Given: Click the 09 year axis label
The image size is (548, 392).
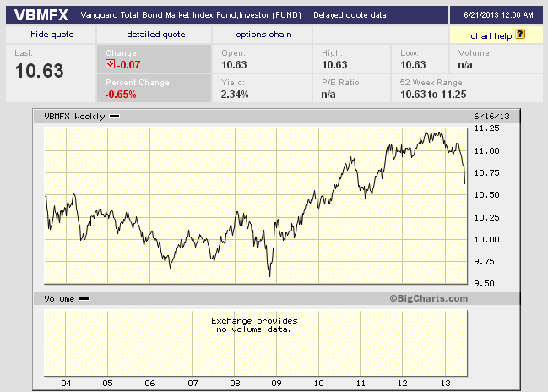Looking at the screenshot, I should [x=276, y=384].
